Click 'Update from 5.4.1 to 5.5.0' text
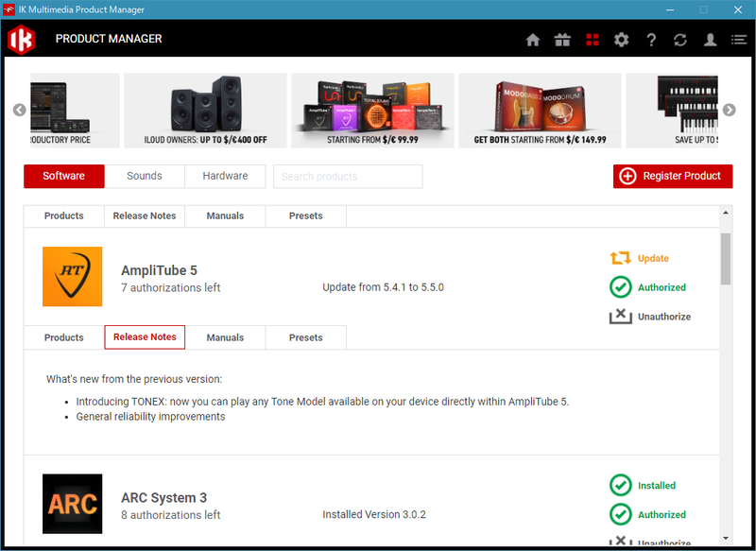 (x=383, y=287)
